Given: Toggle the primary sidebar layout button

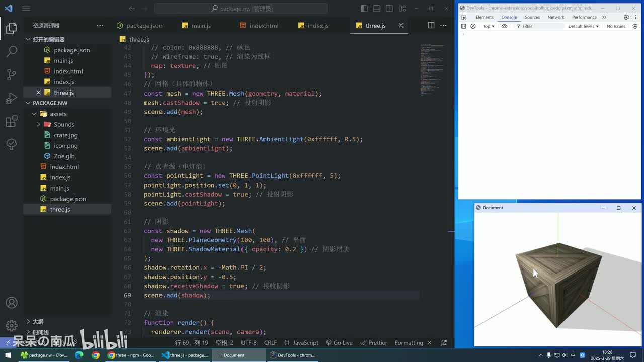Looking at the screenshot, I should [364, 9].
